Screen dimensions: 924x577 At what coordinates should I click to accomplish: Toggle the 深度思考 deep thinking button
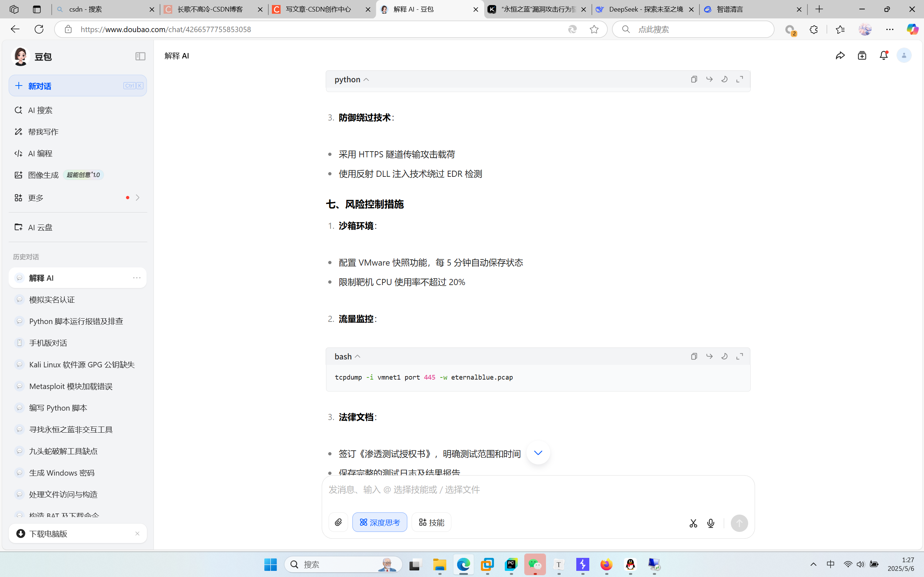pos(379,522)
